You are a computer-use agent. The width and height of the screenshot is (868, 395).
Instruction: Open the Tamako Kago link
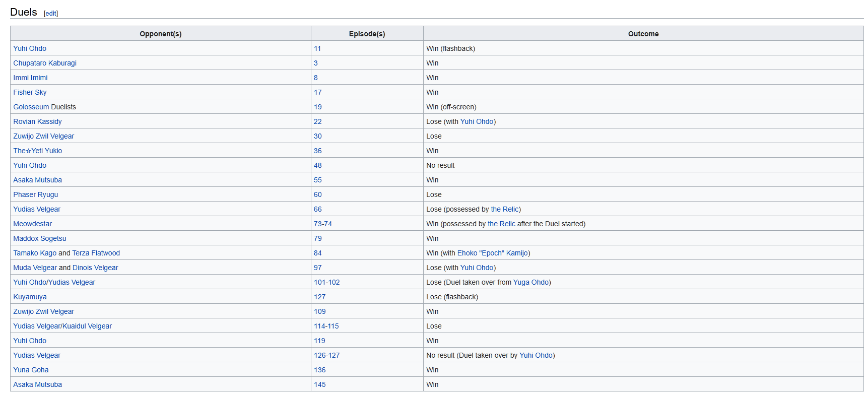click(x=35, y=253)
